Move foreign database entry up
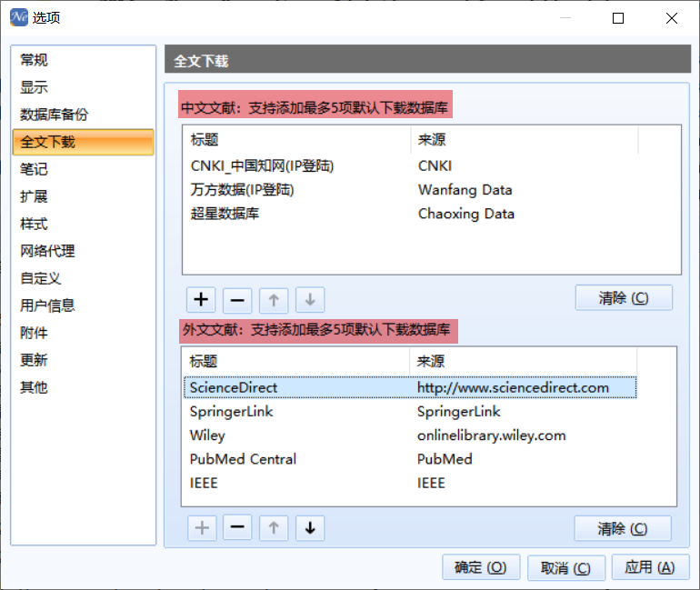Image resolution: width=700 pixels, height=590 pixels. pos(274,528)
